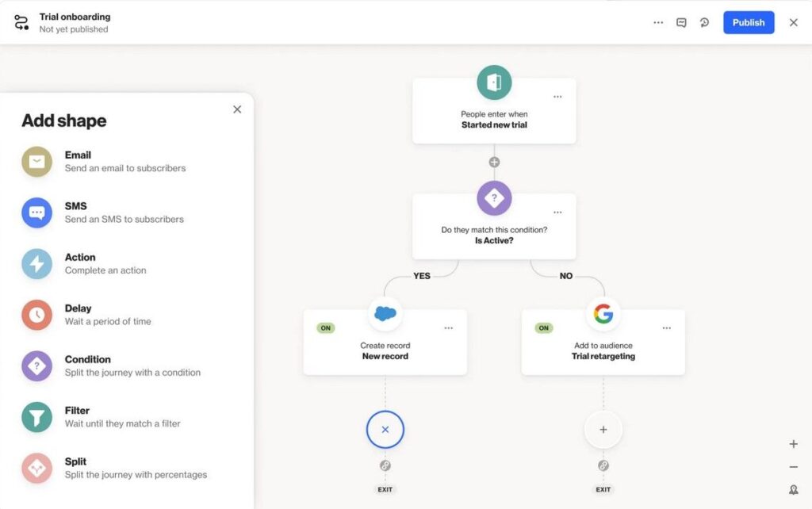
Task: Click 'Wait a period of time' description
Action: [108, 322]
